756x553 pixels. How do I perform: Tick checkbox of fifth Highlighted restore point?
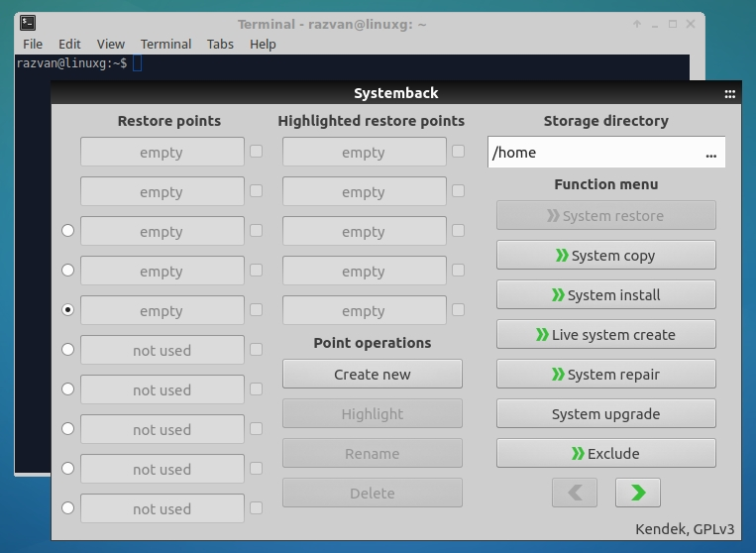point(458,309)
